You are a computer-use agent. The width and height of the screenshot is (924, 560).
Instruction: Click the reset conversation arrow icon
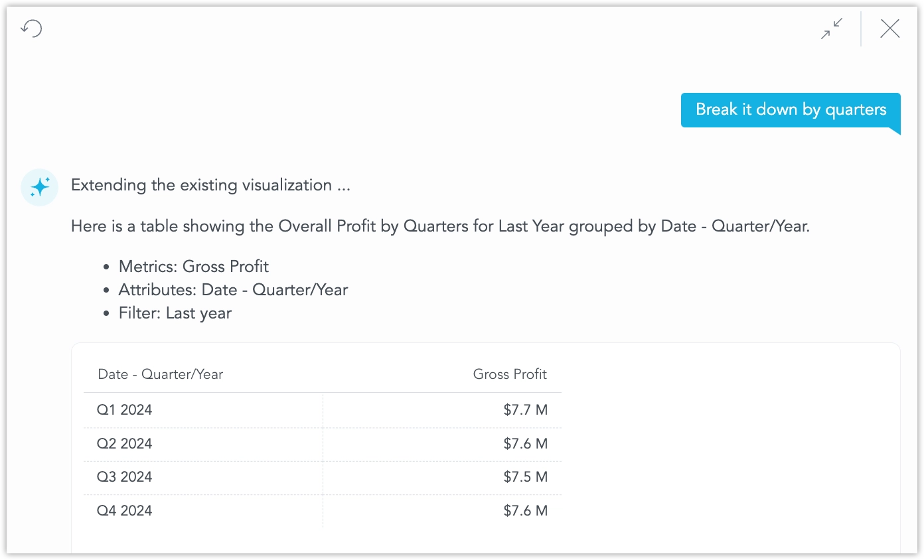tap(31, 29)
